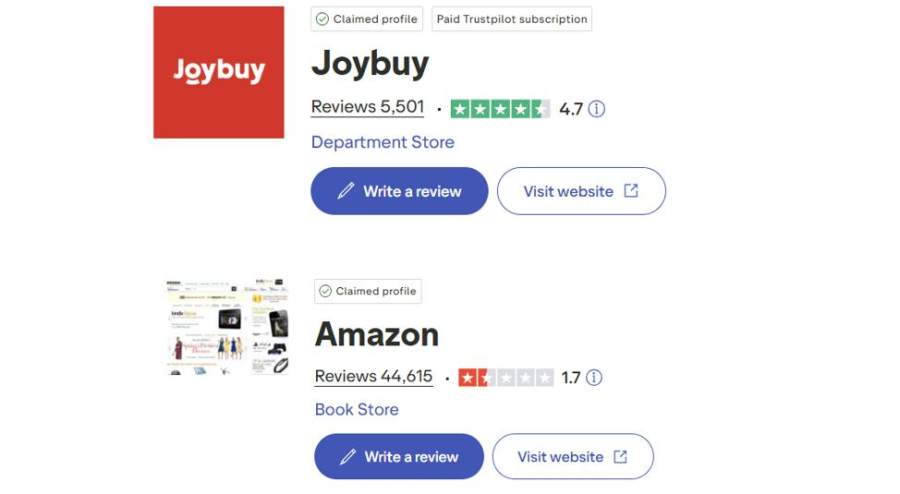Write a review for Joybuy

point(399,191)
